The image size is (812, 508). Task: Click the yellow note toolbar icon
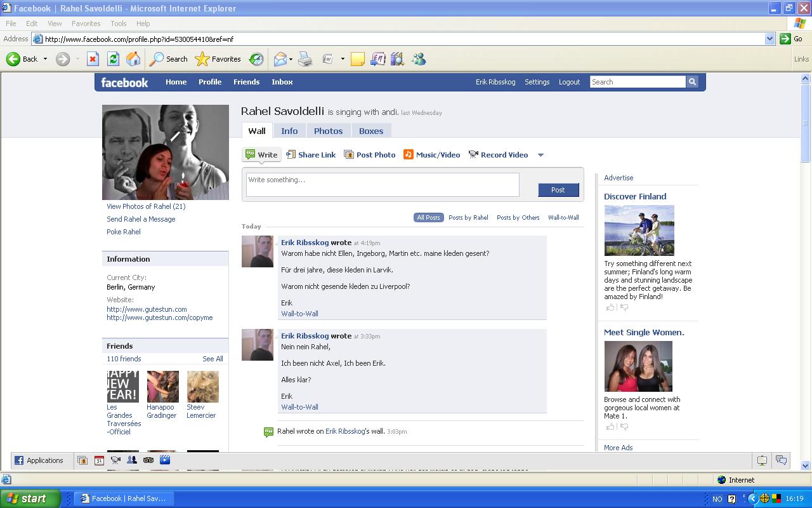pyautogui.click(x=358, y=59)
